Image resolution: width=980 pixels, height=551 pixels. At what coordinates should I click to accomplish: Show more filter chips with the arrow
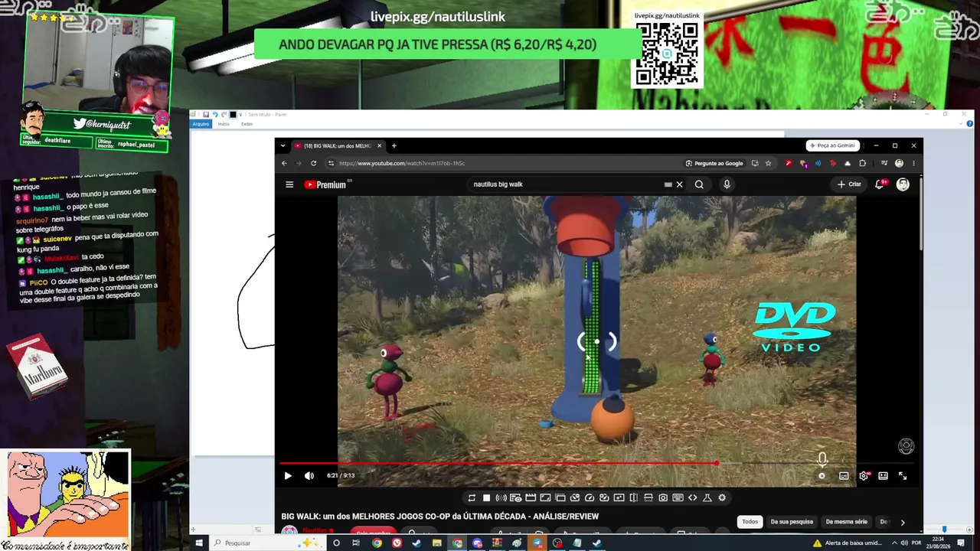(903, 523)
